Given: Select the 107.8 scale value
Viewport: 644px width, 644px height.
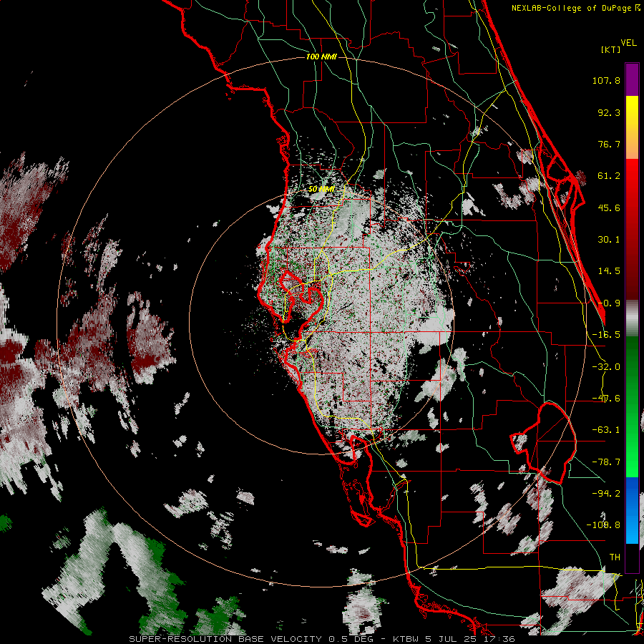Looking at the screenshot, I should (x=606, y=80).
